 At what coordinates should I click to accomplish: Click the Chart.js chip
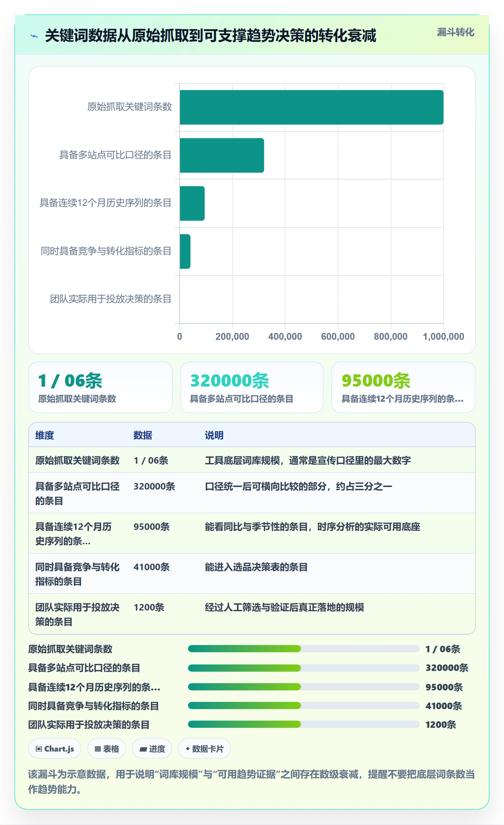[x=55, y=749]
